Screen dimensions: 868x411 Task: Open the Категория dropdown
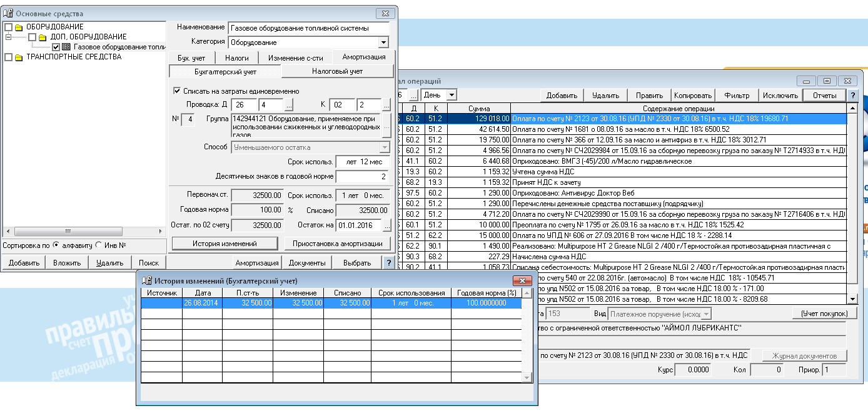click(x=383, y=42)
